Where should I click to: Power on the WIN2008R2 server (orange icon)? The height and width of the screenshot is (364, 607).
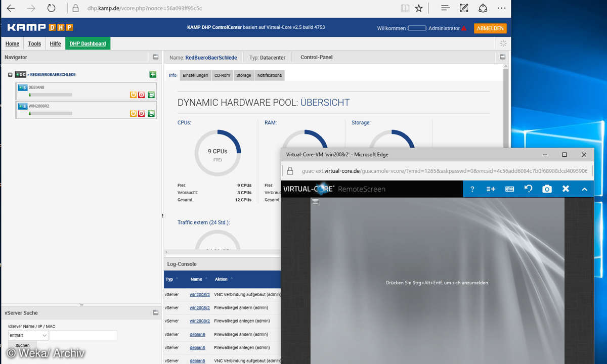pyautogui.click(x=134, y=113)
